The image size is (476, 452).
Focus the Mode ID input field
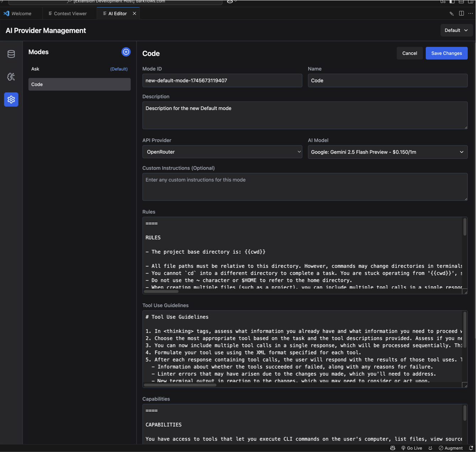click(x=222, y=80)
